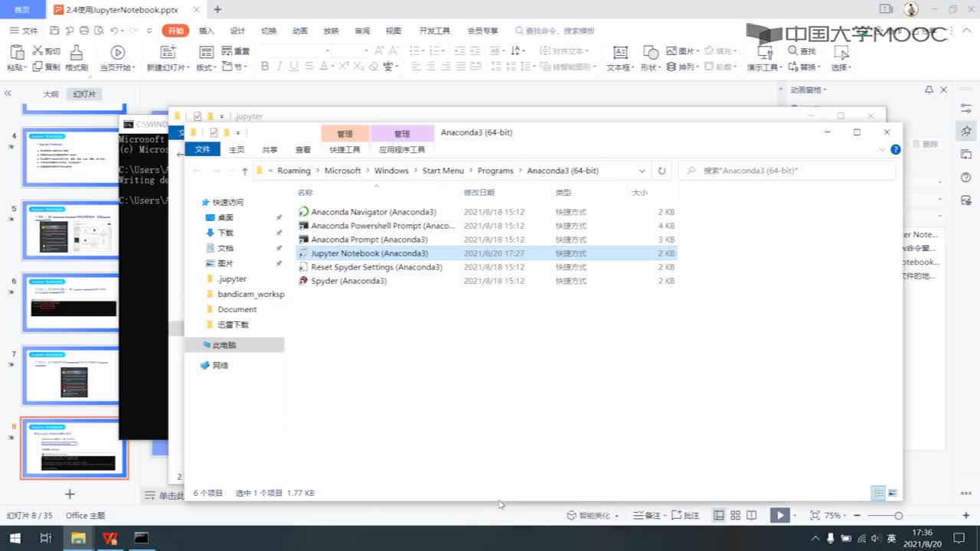Open bandicam_worksp folder in navigation pane
This screenshot has height=551, width=980.
pyautogui.click(x=245, y=294)
